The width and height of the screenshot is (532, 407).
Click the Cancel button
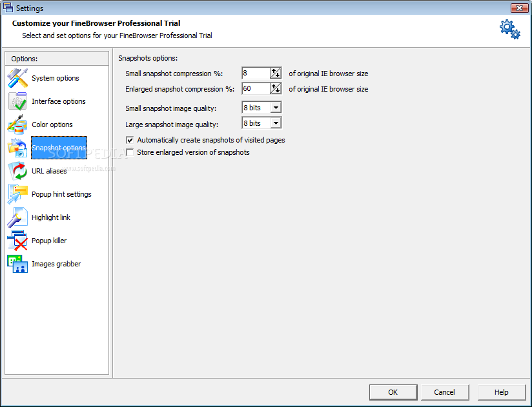pyautogui.click(x=445, y=392)
